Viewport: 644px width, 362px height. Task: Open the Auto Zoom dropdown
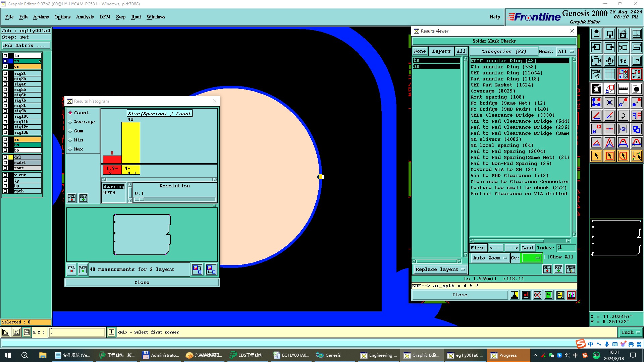coord(490,258)
